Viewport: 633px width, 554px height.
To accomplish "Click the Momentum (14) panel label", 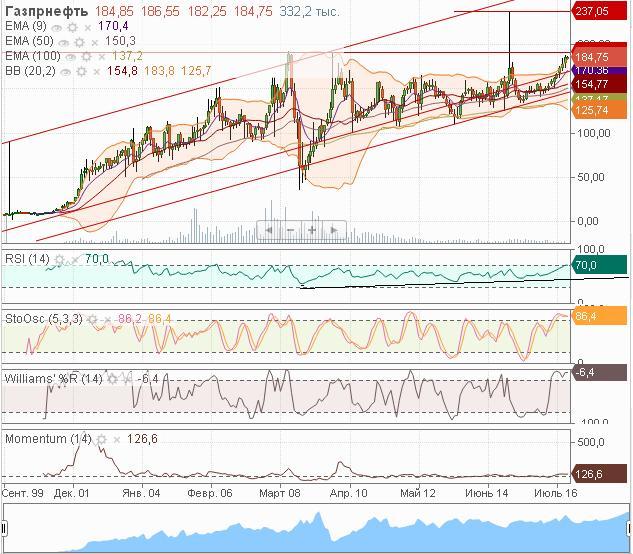I will tap(48, 439).
